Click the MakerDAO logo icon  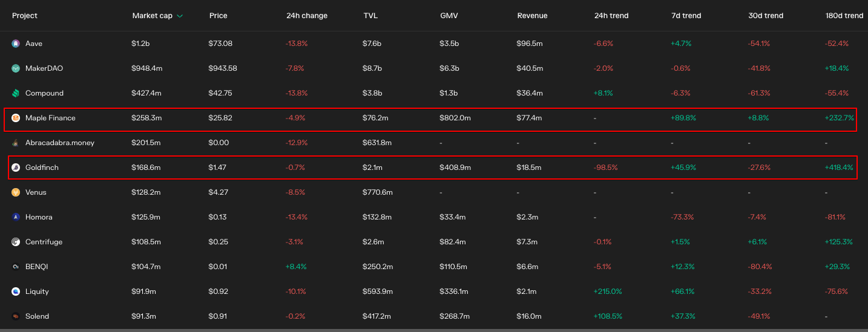click(16, 68)
